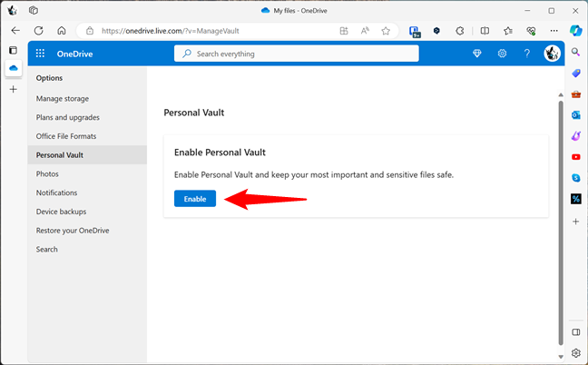Open the Extensions puzzle icon
This screenshot has height=365, width=588.
(x=460, y=31)
